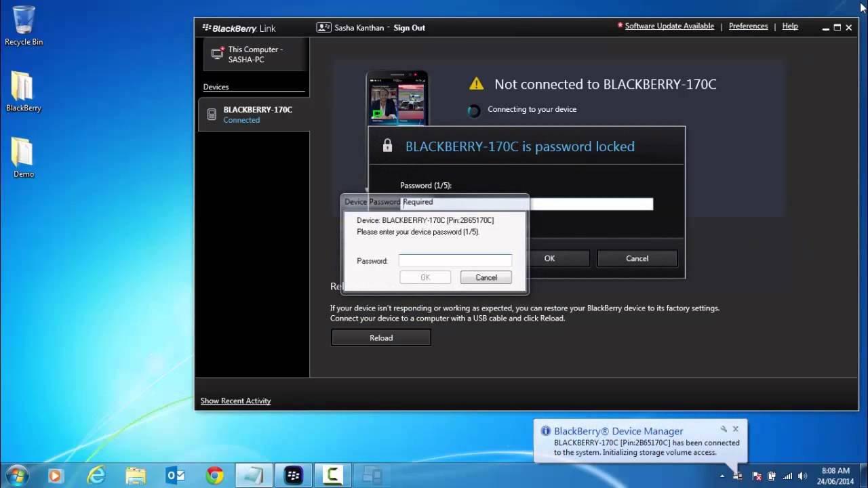This screenshot has width=868, height=488.
Task: Select This Computer - SASHA-PC
Action: 256,54
